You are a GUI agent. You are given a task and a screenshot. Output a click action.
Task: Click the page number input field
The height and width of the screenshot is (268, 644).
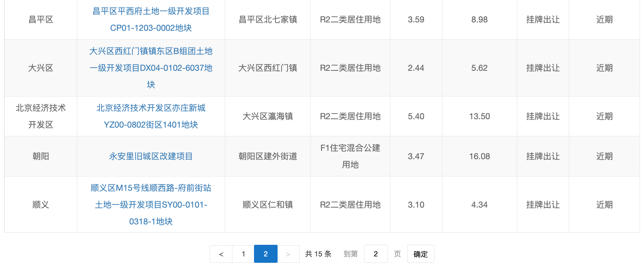[x=376, y=254]
